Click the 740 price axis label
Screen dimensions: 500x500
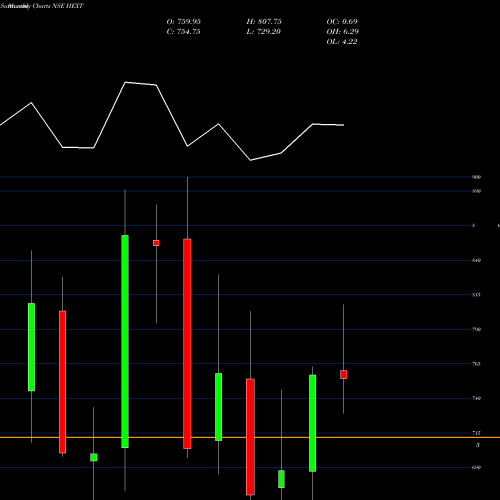click(x=477, y=398)
